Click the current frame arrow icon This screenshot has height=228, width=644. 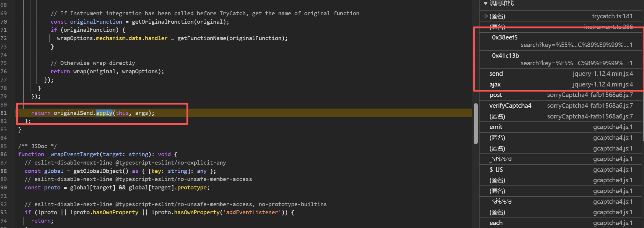click(485, 16)
